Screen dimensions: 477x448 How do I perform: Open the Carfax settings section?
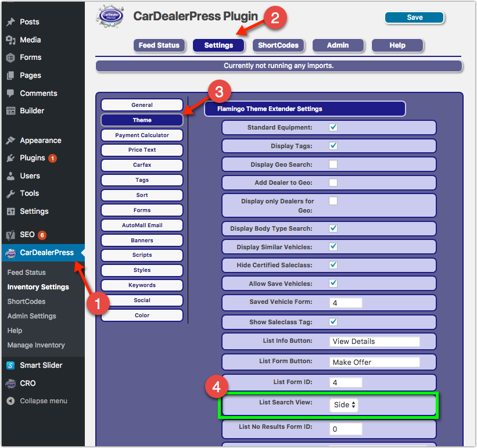point(142,165)
